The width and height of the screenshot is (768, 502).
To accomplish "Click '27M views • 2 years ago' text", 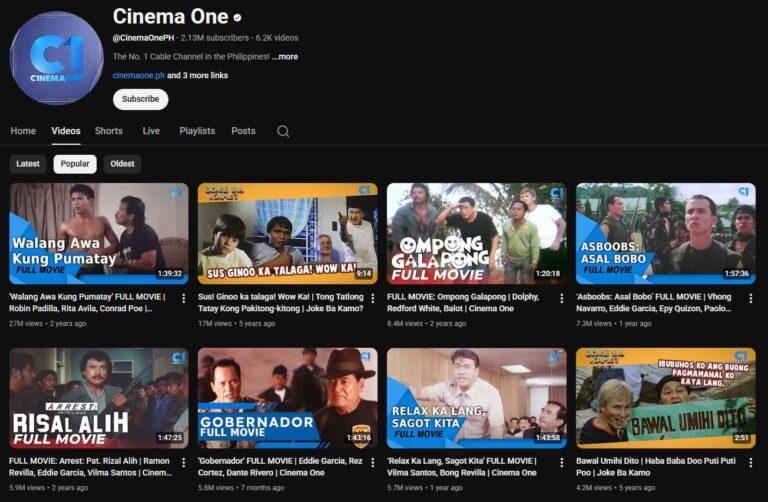I will (48, 324).
